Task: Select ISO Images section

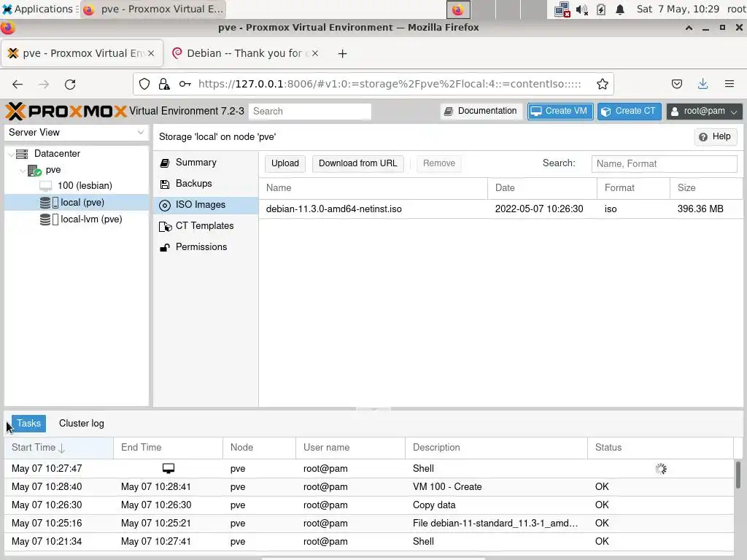Action: pyautogui.click(x=206, y=205)
